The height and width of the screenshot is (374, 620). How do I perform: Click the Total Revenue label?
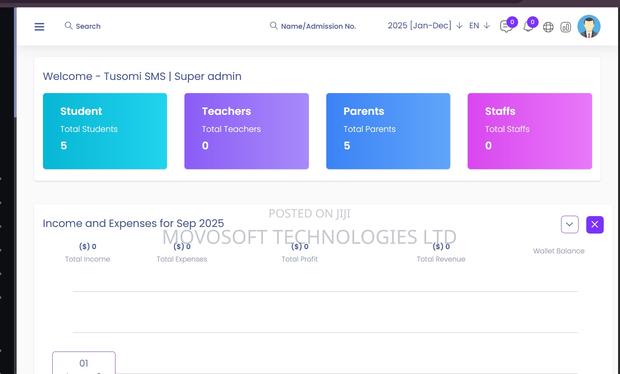(441, 259)
